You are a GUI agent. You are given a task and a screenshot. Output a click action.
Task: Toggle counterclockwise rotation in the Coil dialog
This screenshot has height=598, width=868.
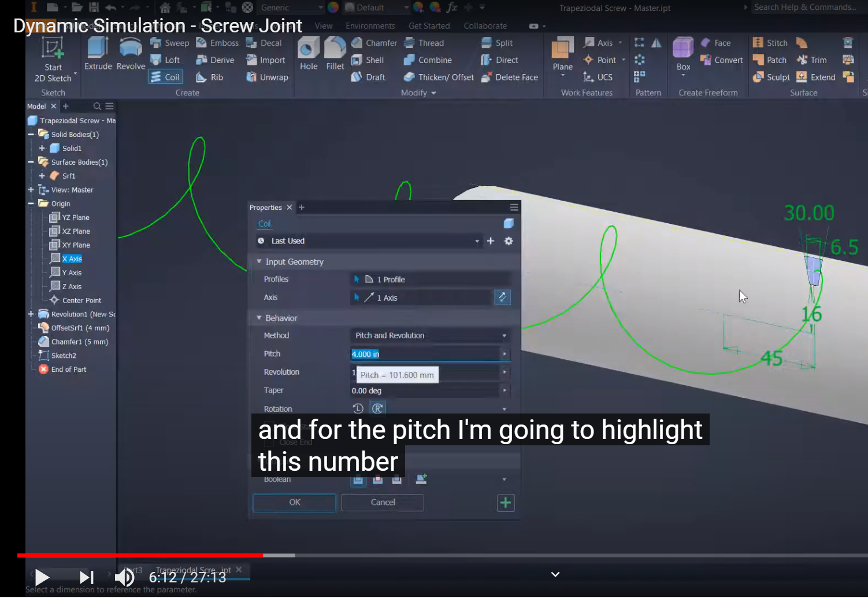358,408
